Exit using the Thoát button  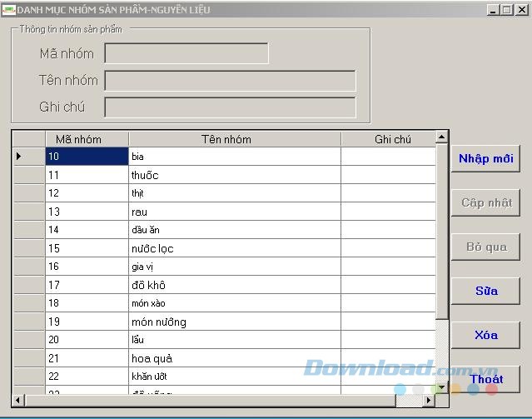(485, 379)
